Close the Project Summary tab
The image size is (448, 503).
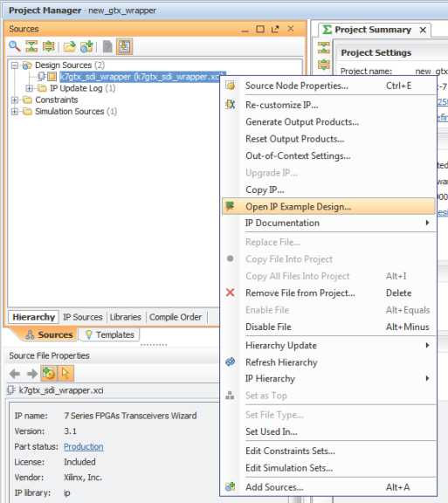(423, 30)
